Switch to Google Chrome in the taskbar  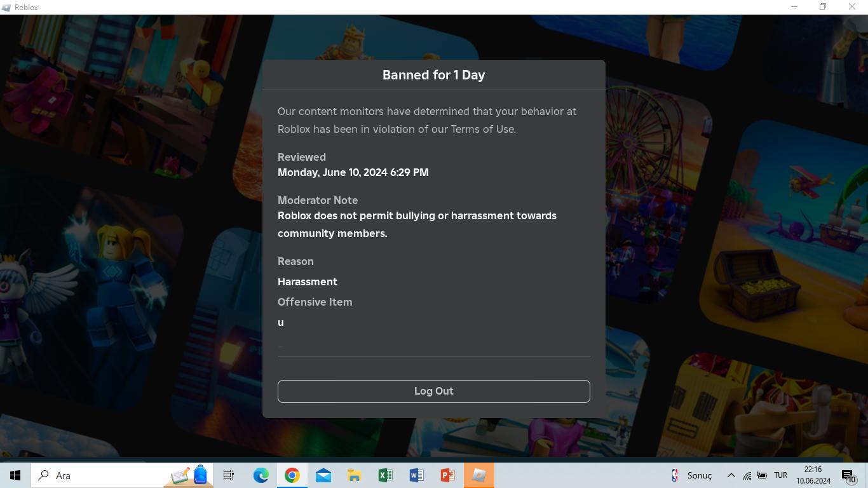(x=292, y=475)
